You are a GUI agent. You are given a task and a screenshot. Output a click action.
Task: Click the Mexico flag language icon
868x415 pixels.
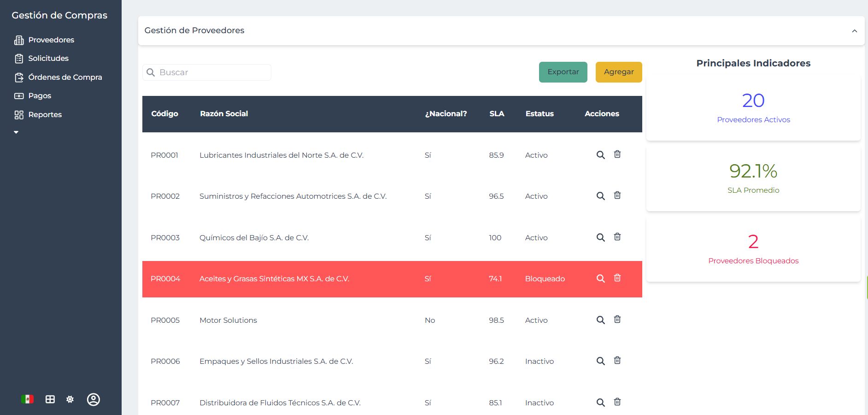[x=27, y=399]
